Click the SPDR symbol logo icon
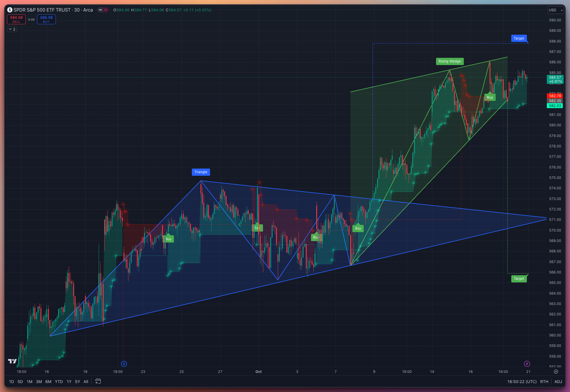Screen dimensions: 570x392 10,10
